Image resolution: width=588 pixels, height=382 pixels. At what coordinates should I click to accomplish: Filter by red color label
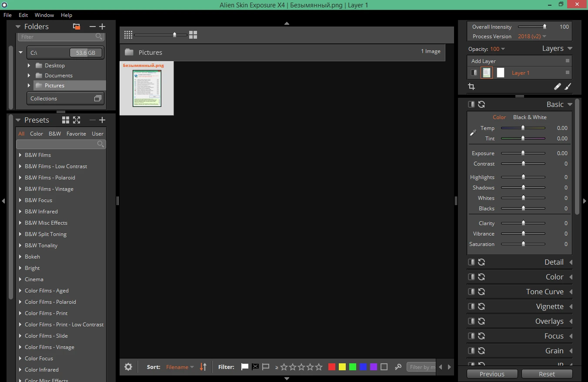[332, 367]
